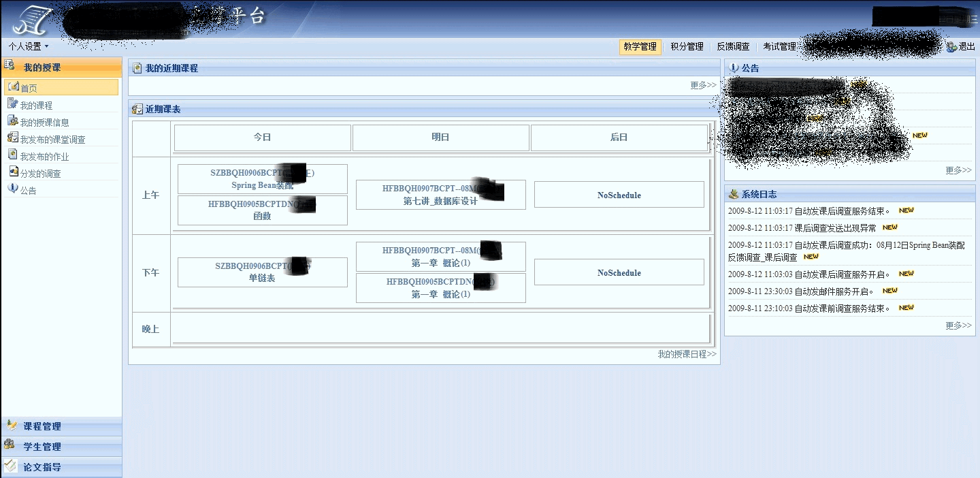Image resolution: width=980 pixels, height=478 pixels.
Task: Click the 下午 row label
Action: [151, 273]
